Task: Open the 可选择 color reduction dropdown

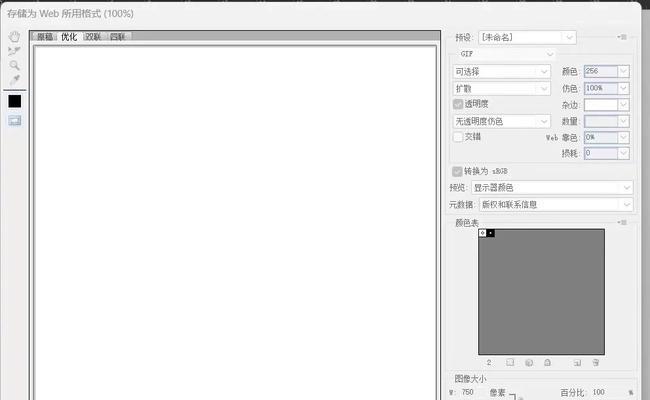Action: point(502,72)
